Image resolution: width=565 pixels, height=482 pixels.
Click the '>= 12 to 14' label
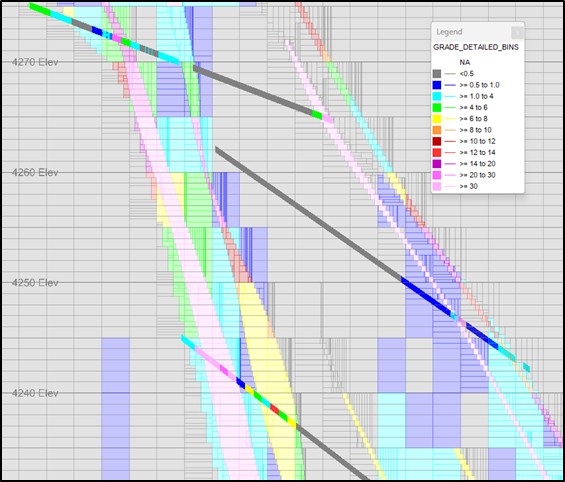pos(477,152)
